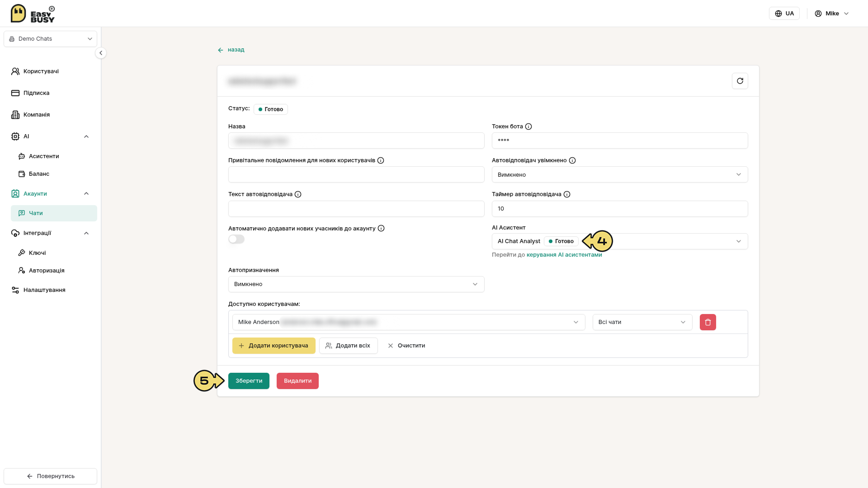Click the Баланс wallet icon

coord(22,174)
